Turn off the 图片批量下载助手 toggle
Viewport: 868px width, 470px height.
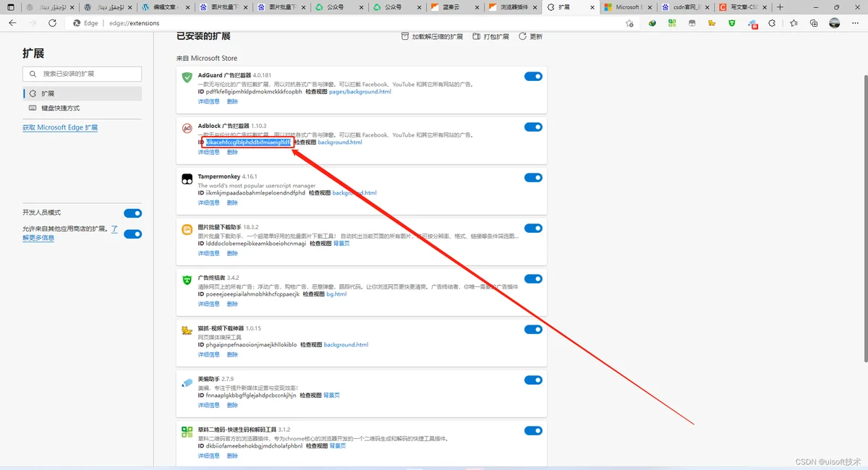(533, 228)
